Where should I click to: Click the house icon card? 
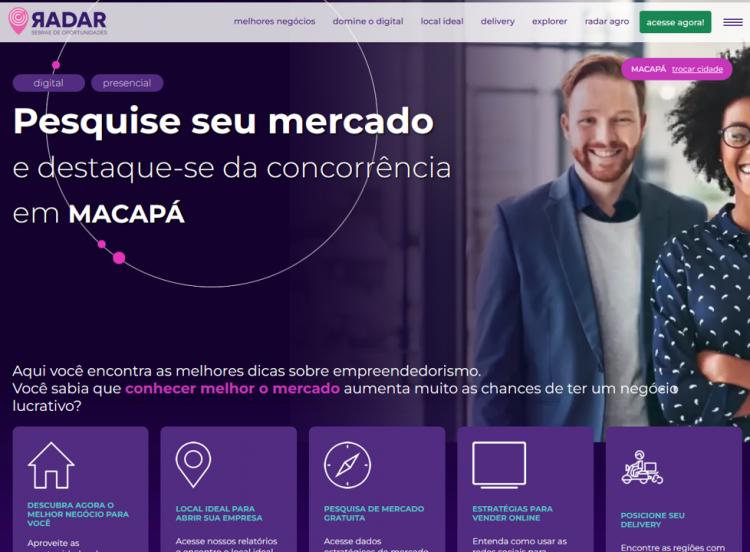click(x=51, y=465)
